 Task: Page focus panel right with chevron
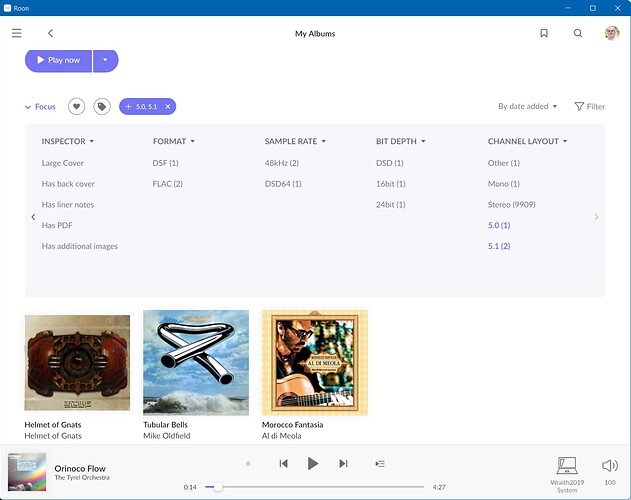tap(596, 217)
